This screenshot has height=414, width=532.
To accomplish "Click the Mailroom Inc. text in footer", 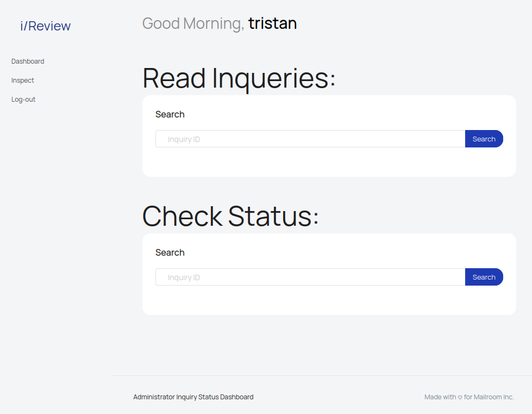I will 493,397.
